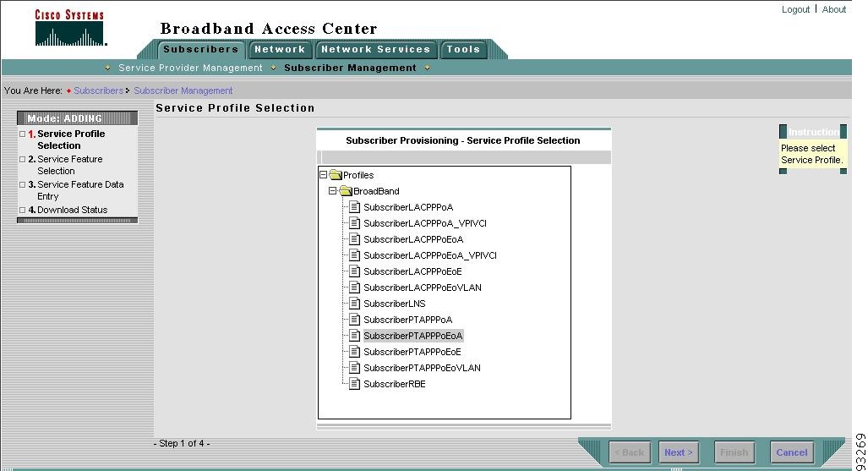The image size is (868, 471).
Task: Click step 4 Download Status text
Action: click(x=73, y=210)
